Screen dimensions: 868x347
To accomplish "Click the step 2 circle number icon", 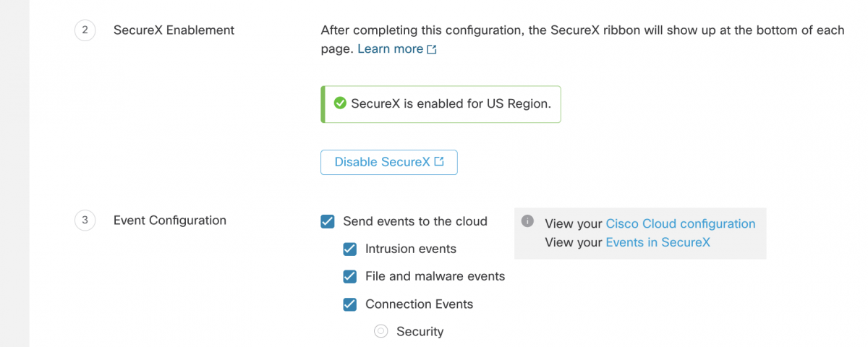I will pyautogui.click(x=85, y=30).
